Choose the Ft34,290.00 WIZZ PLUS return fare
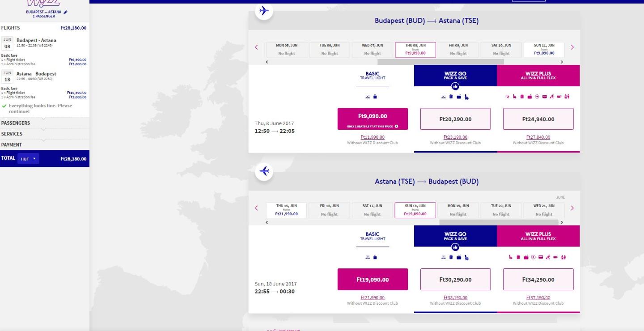Viewport: 644px width, 331px height. click(538, 280)
